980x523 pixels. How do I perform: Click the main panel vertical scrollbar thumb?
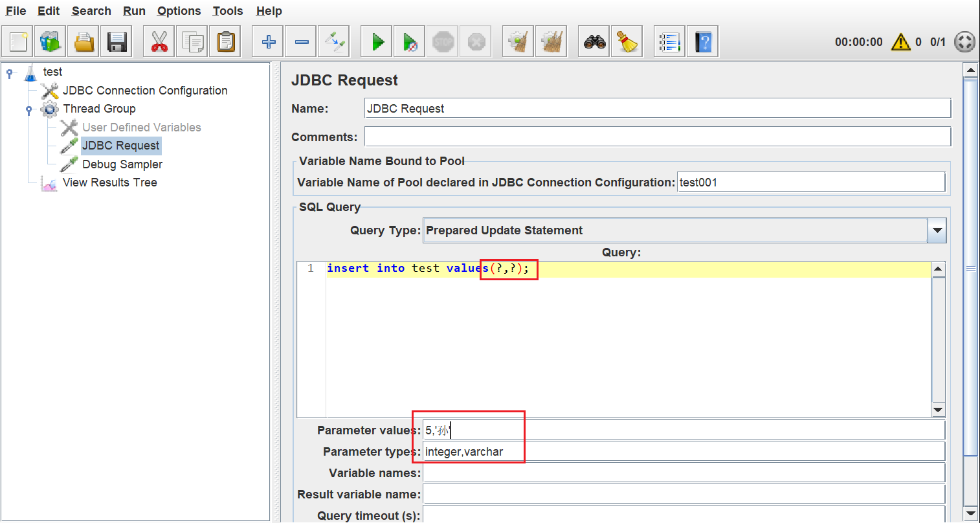click(x=970, y=267)
